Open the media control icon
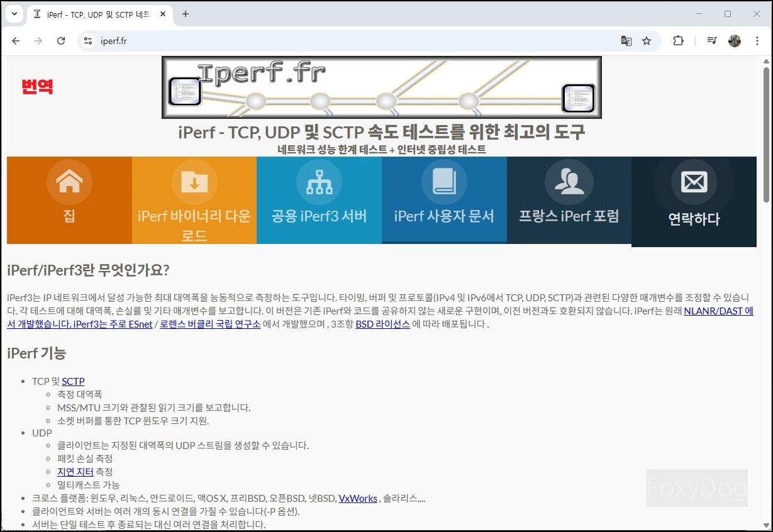The image size is (773, 532). pyautogui.click(x=712, y=41)
